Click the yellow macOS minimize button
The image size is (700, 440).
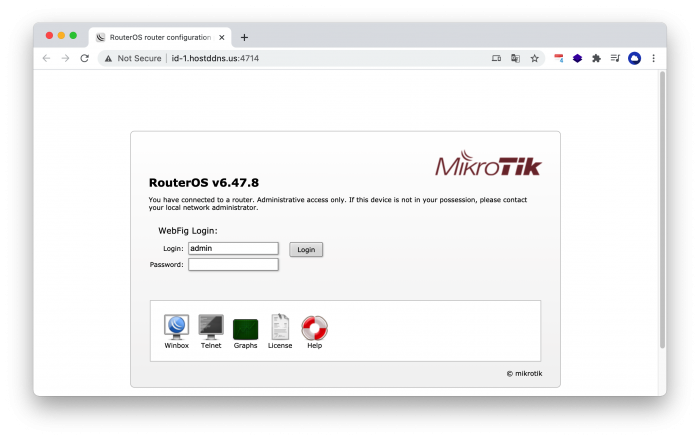point(61,35)
